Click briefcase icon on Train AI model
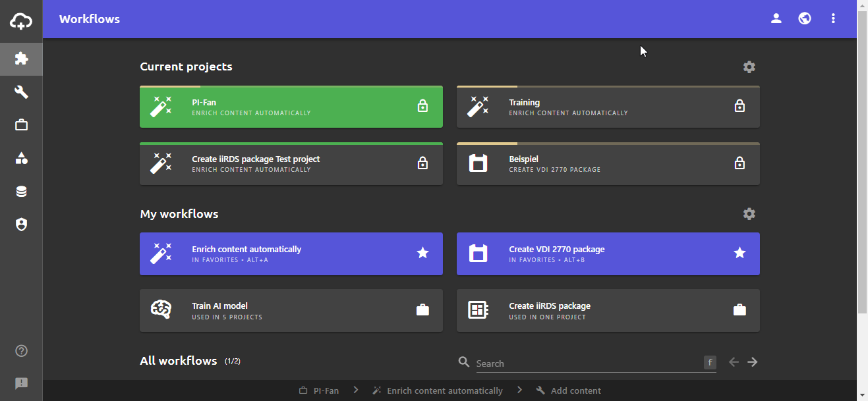 pos(422,309)
